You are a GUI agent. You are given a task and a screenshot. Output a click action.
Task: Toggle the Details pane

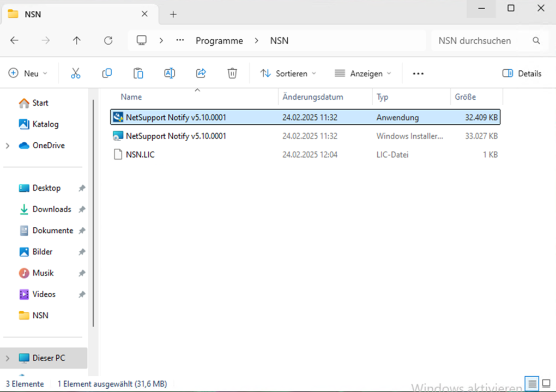click(x=522, y=73)
